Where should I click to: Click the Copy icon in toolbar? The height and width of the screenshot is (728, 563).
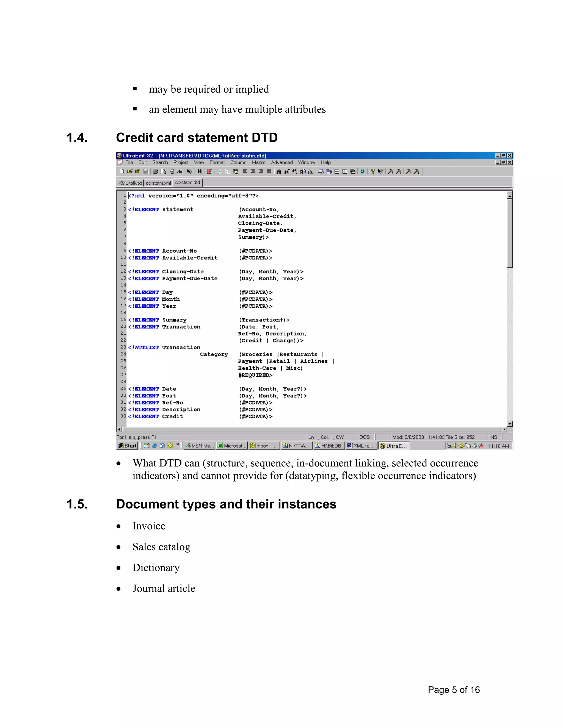[x=227, y=171]
